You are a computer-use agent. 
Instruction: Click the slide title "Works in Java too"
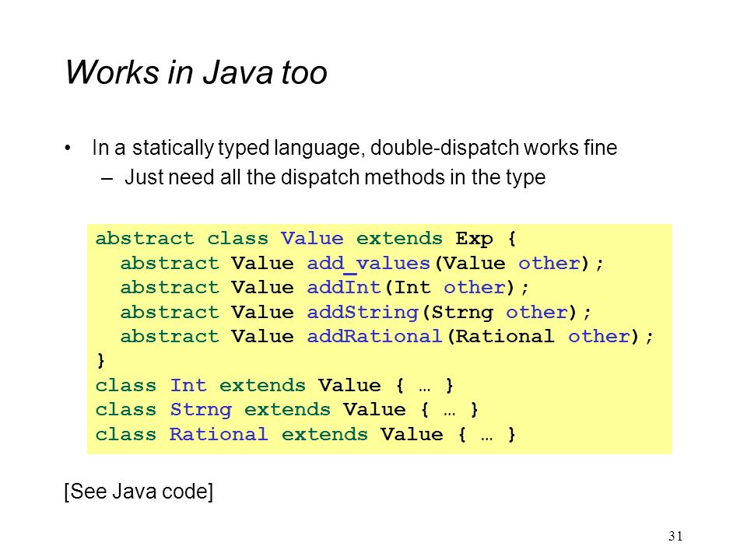point(196,73)
